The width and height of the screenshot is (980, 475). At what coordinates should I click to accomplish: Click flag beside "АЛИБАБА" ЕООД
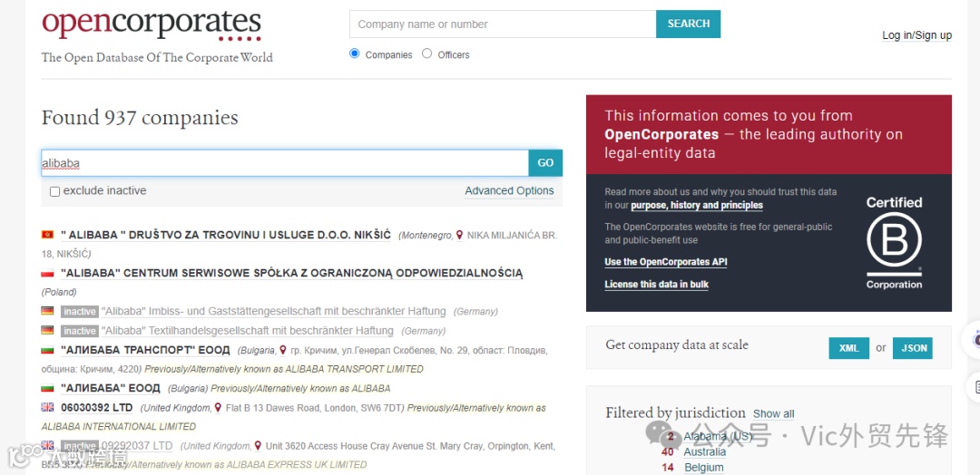[x=47, y=388]
